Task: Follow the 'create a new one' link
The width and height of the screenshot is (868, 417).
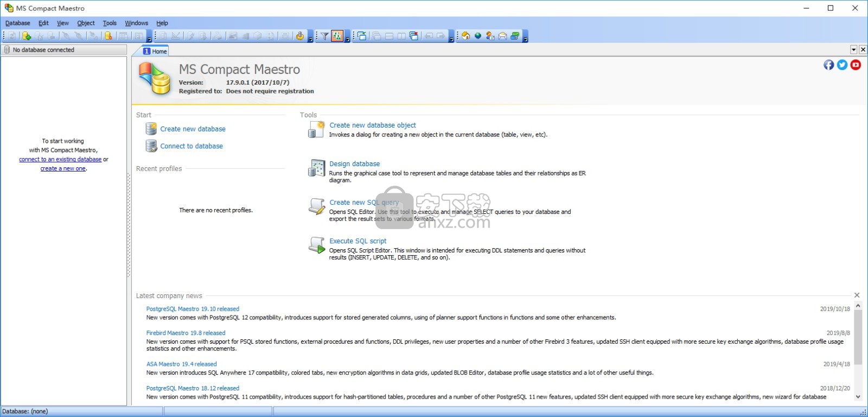Action: 63,168
